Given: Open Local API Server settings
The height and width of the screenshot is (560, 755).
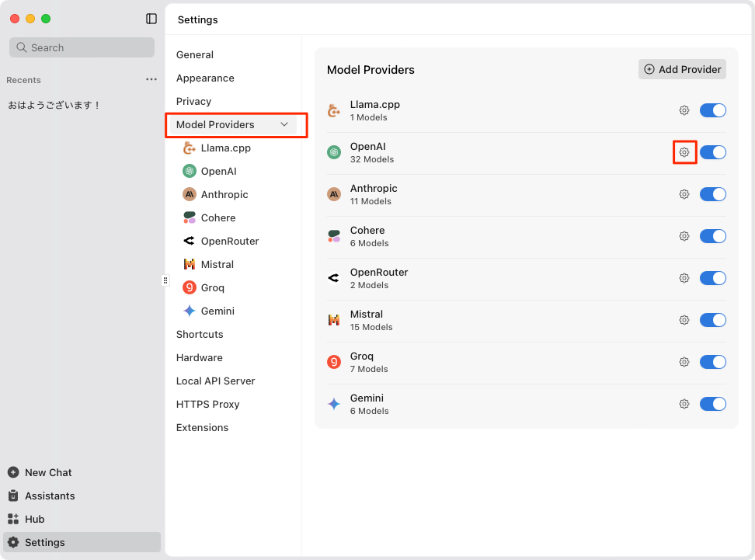Looking at the screenshot, I should tap(215, 381).
